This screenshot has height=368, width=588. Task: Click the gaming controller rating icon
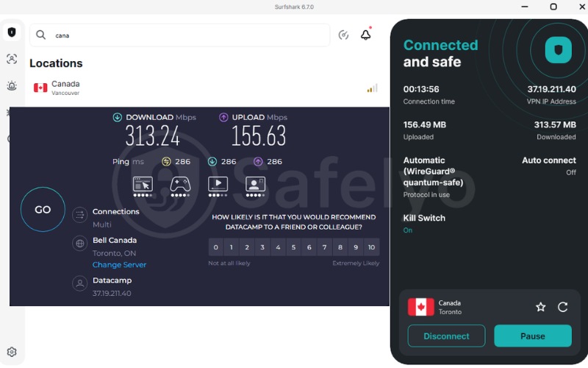point(180,186)
